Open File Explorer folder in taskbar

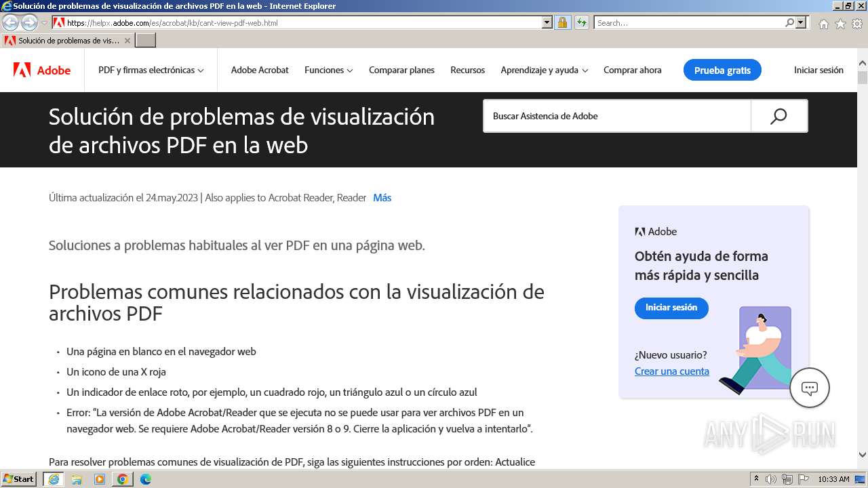coord(77,479)
